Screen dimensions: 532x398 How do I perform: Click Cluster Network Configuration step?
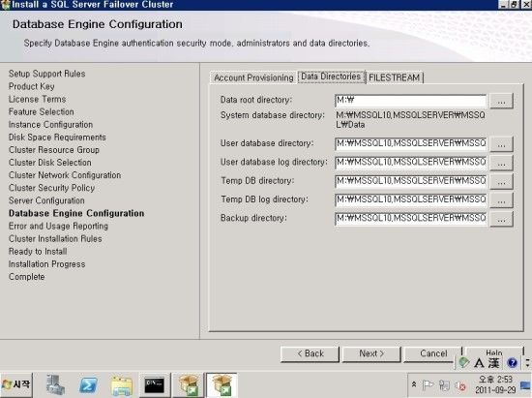click(65, 175)
